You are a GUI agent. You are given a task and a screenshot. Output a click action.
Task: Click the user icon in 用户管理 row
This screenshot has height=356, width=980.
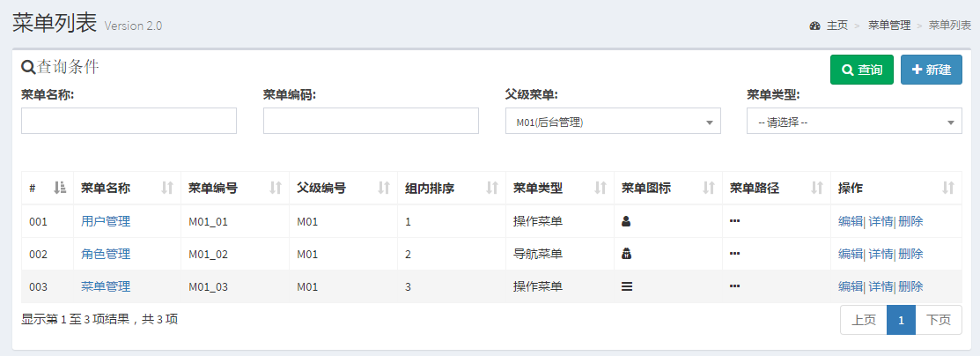pyautogui.click(x=626, y=221)
